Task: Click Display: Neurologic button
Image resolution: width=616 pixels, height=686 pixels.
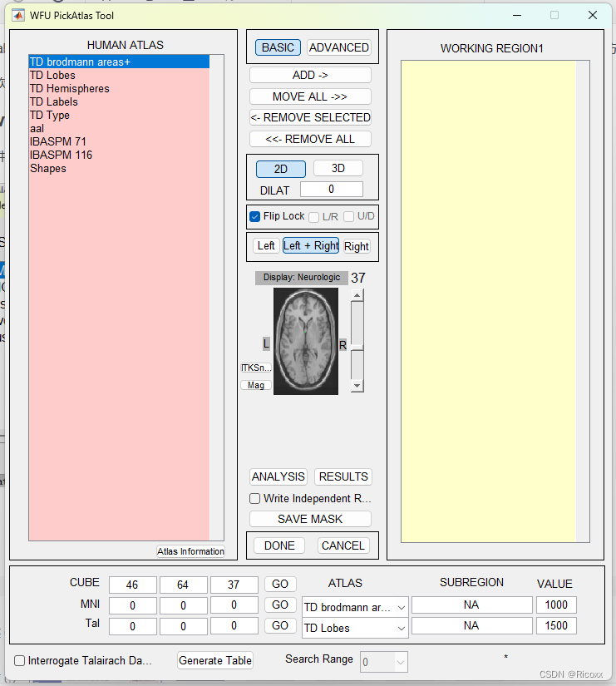Action: [x=302, y=278]
